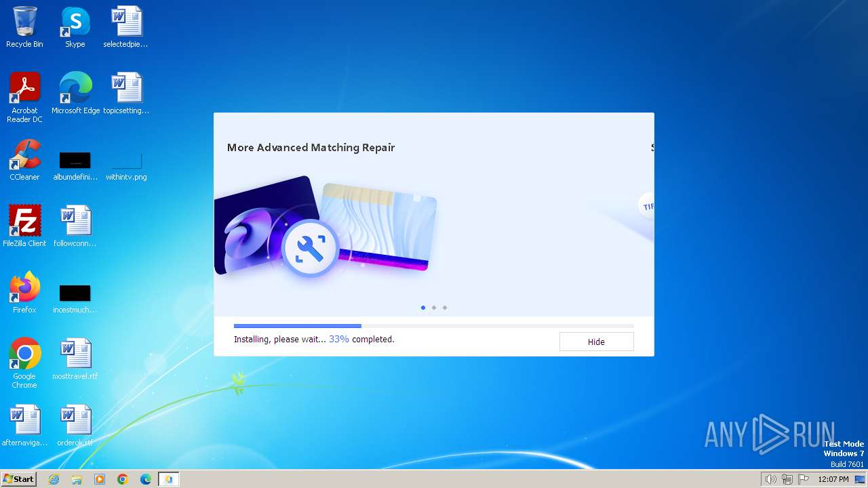
Task: Open the Recycle Bin desktop icon
Action: (x=24, y=27)
